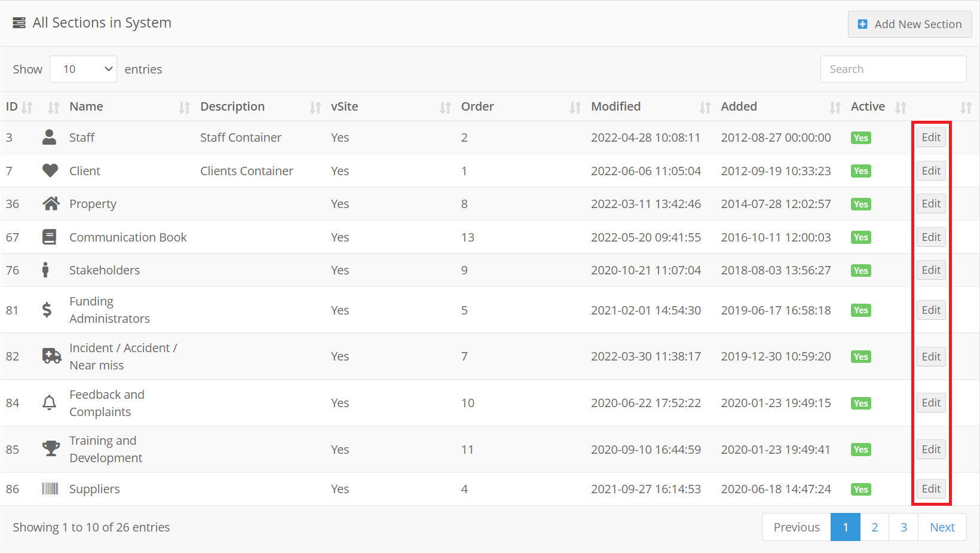The width and height of the screenshot is (980, 553).
Task: Edit the Feedback and Complaints section
Action: click(931, 403)
